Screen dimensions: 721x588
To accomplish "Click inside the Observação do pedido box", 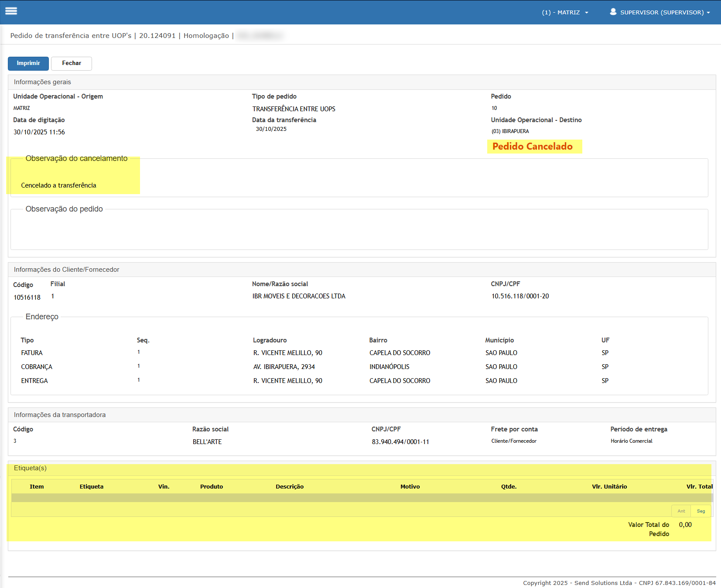I will tap(359, 231).
